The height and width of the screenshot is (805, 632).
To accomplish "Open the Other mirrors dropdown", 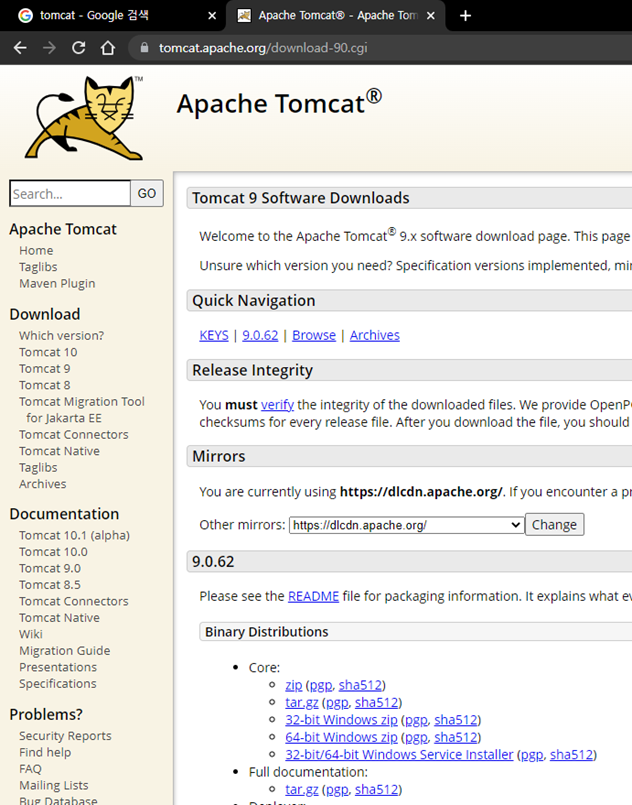I will tap(406, 525).
